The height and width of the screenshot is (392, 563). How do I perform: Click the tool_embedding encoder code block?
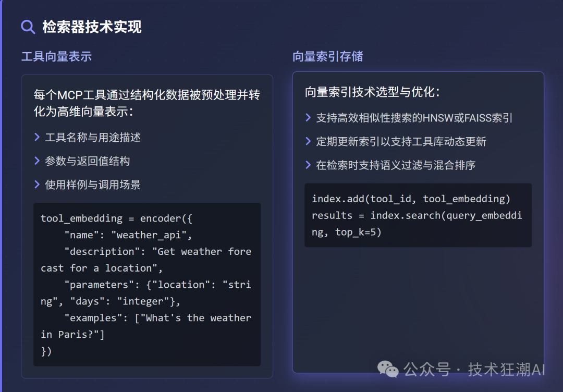click(146, 284)
